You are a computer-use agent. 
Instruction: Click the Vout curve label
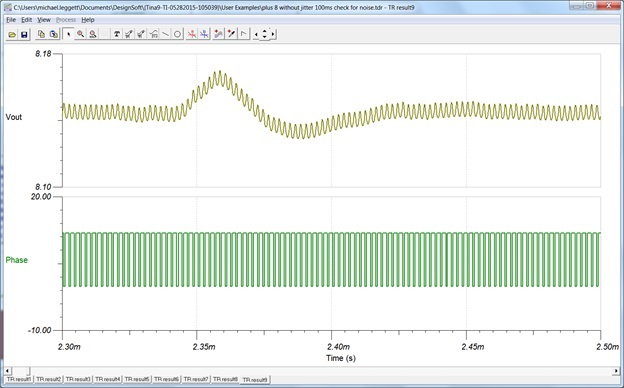[x=14, y=117]
